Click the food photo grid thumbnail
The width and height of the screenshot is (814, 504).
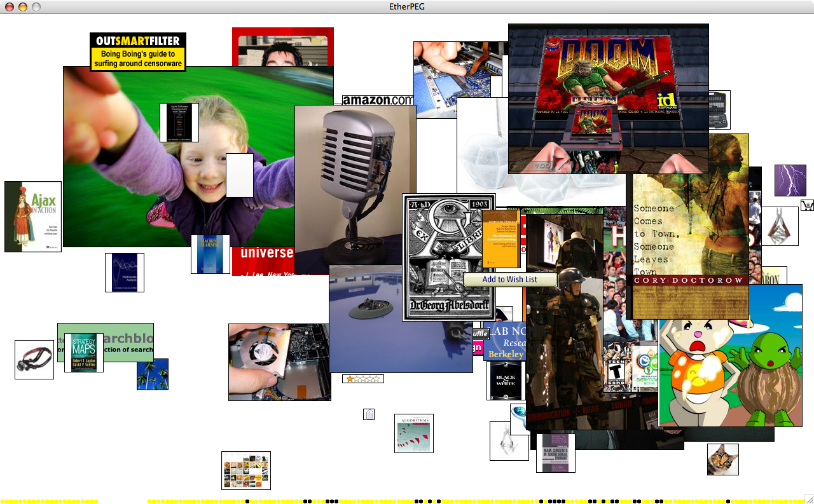coord(246,470)
